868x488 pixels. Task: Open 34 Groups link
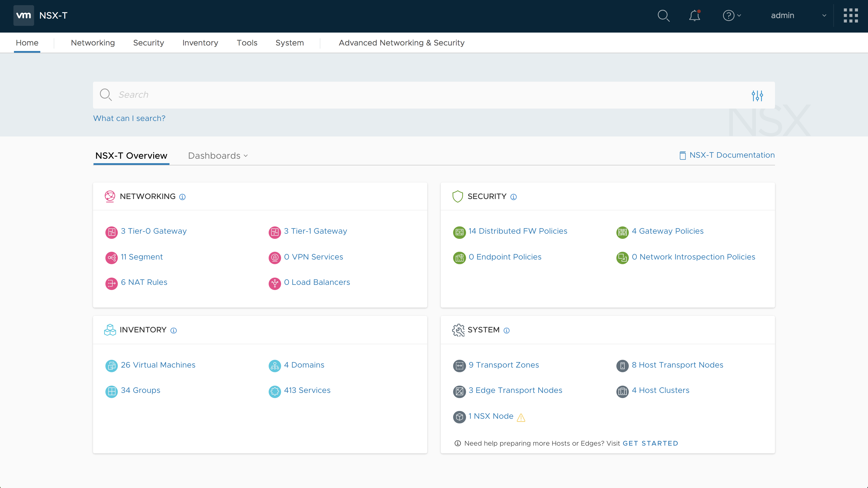point(141,390)
